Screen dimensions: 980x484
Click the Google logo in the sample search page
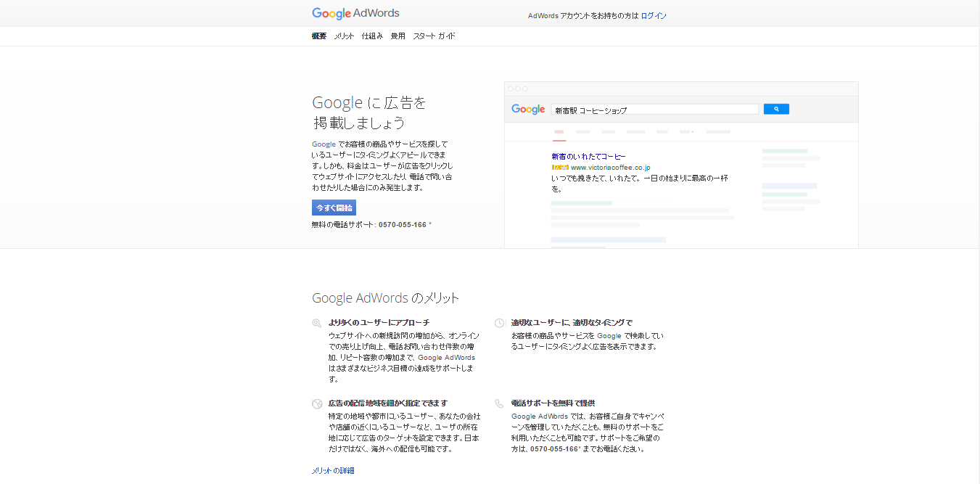click(x=528, y=109)
